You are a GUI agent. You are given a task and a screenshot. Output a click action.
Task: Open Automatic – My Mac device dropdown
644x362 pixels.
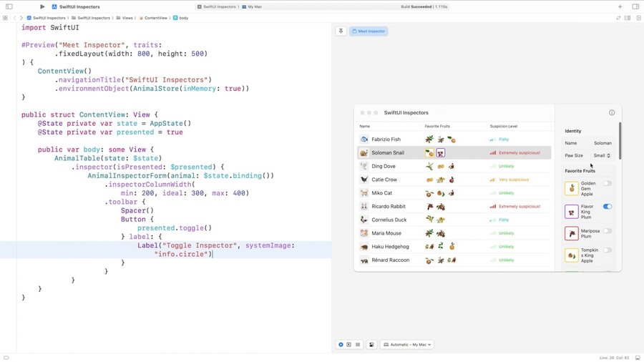407,345
